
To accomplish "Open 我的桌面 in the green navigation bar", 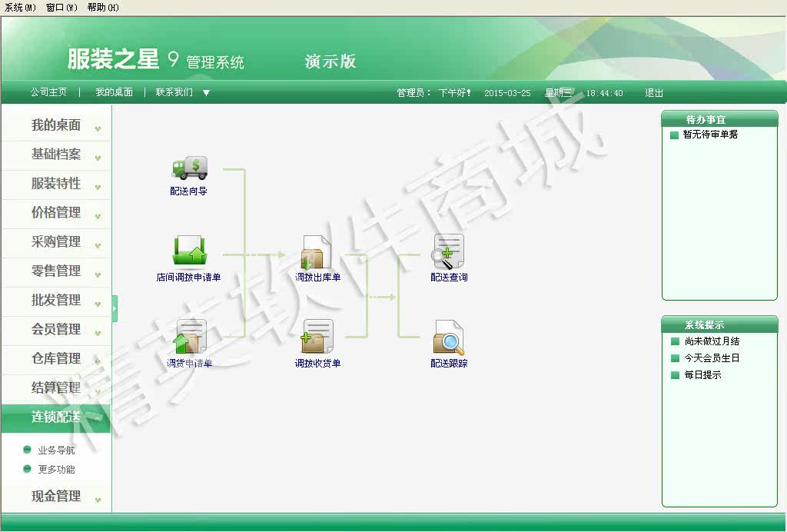I will pyautogui.click(x=115, y=92).
